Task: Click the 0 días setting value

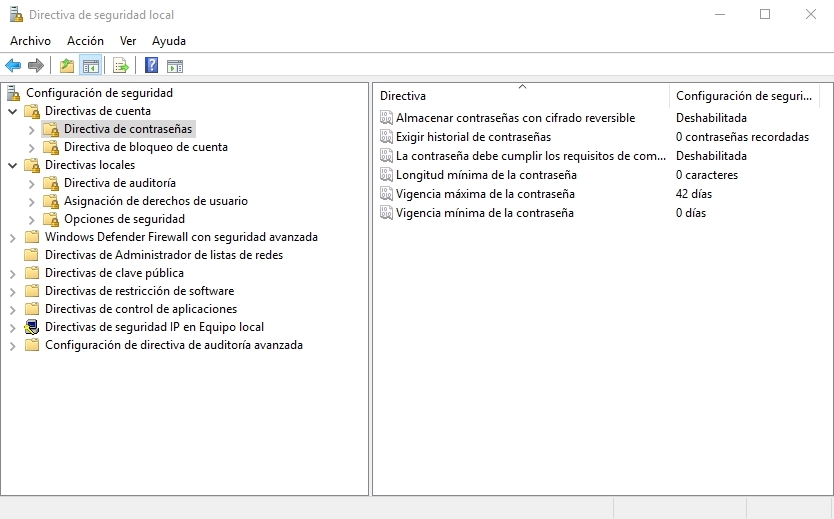Action: point(691,213)
